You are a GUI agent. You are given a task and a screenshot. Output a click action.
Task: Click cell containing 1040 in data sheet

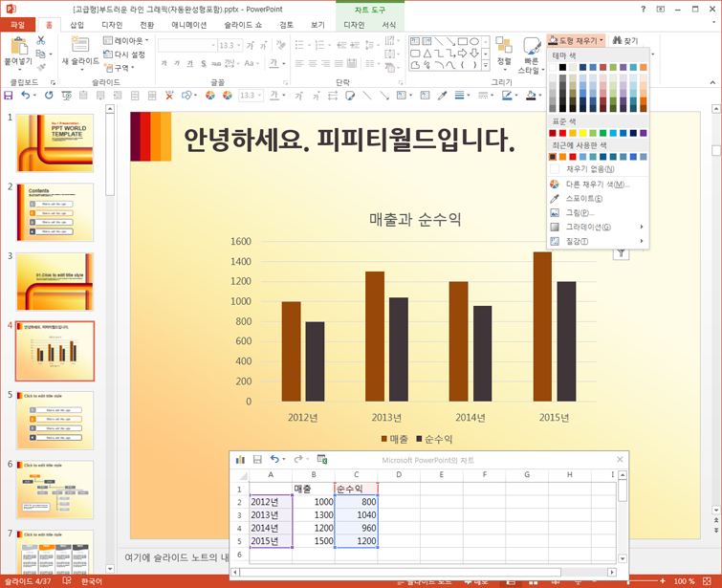pos(357,514)
